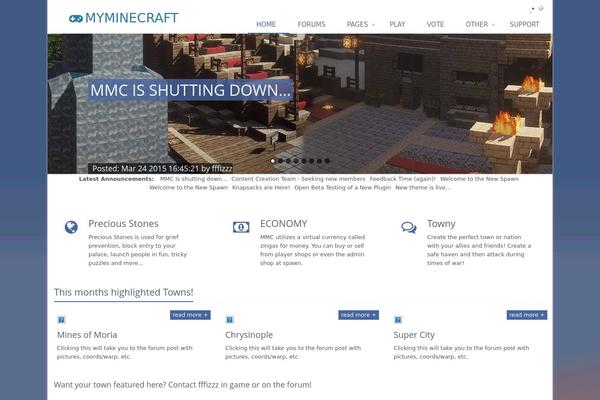Select the sixth slideshow dot
This screenshot has width=600, height=400.
311,161
